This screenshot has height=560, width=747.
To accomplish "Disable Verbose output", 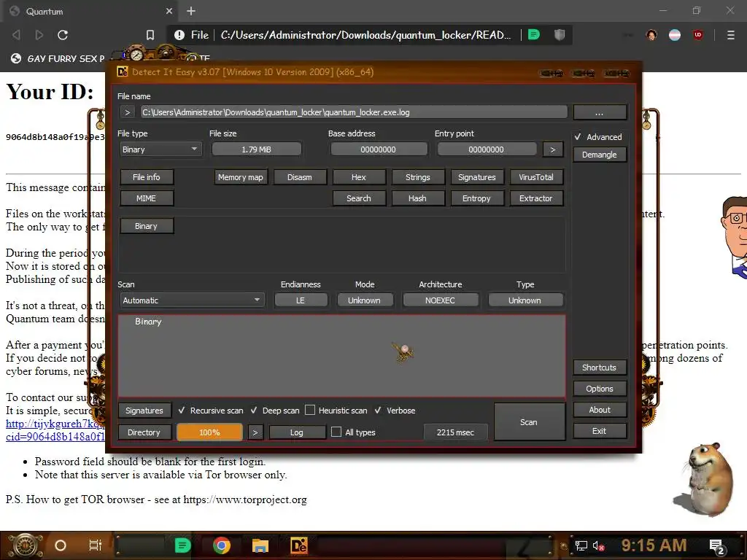I will 378,411.
